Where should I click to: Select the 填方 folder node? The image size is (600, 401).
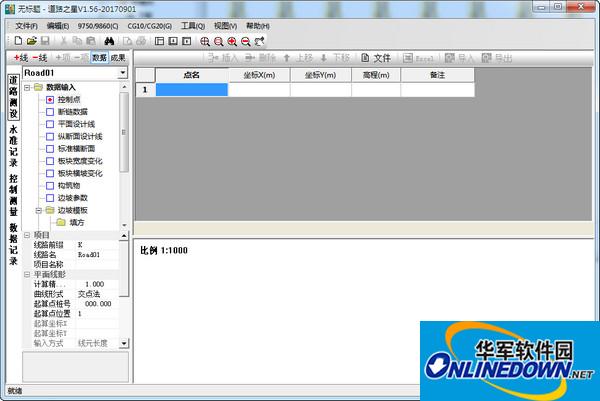pos(76,223)
